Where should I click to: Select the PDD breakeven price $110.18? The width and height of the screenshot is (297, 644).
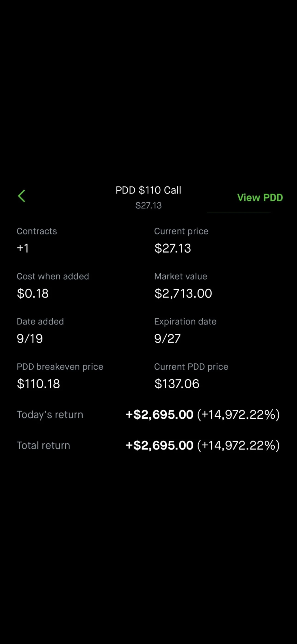click(x=38, y=384)
